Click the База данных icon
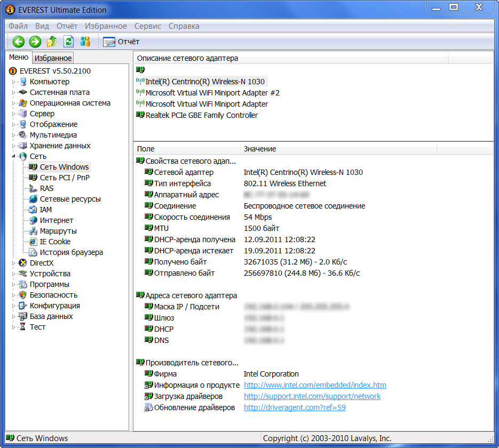The width and height of the screenshot is (499, 448). (23, 316)
